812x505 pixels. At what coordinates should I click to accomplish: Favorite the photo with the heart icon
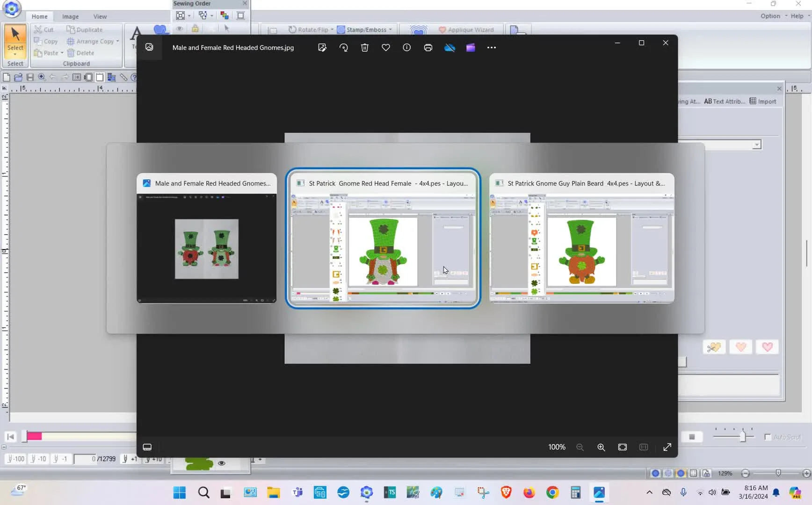[x=385, y=47]
